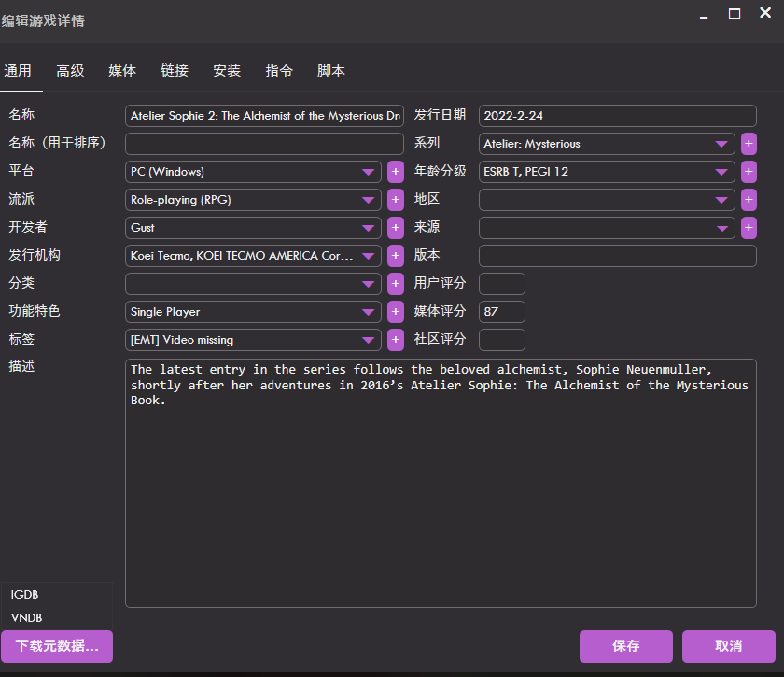Click the release date field 2022-2-24
The height and width of the screenshot is (677, 784).
point(618,116)
